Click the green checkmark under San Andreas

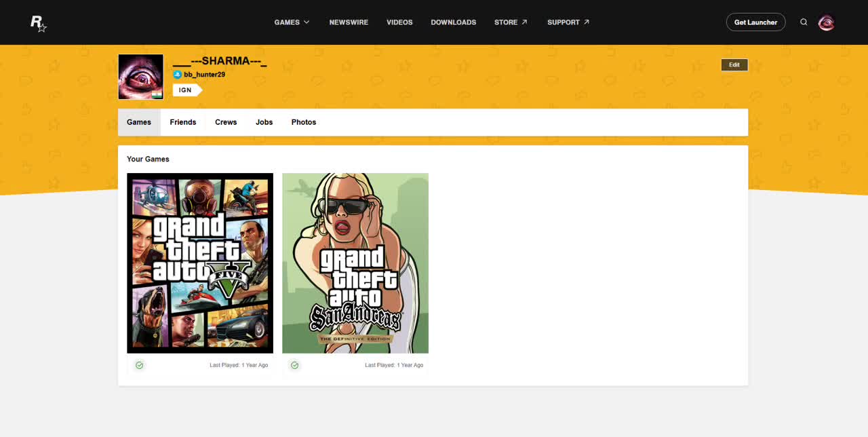pos(294,365)
